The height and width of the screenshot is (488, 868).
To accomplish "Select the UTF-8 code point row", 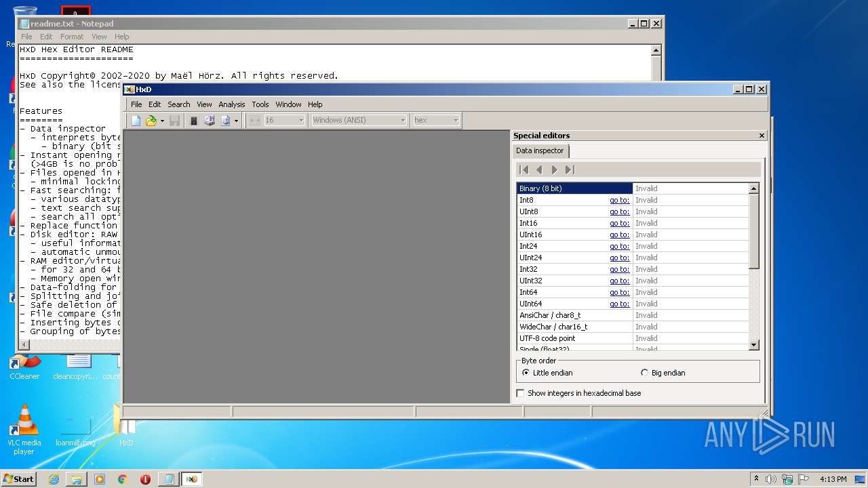I will (632, 338).
